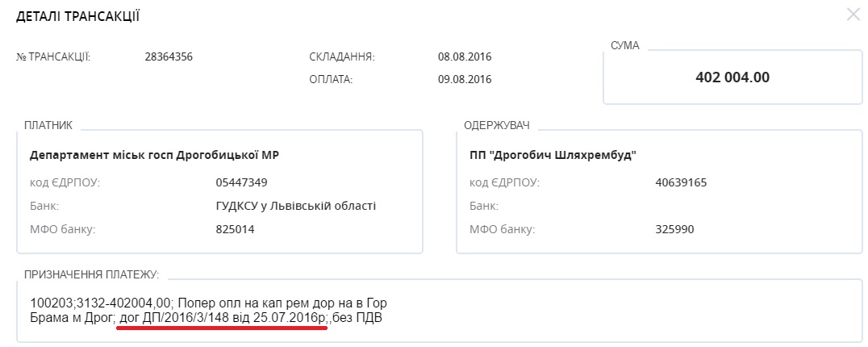Close the transaction details dialog
The height and width of the screenshot is (347, 868).
coord(853,15)
